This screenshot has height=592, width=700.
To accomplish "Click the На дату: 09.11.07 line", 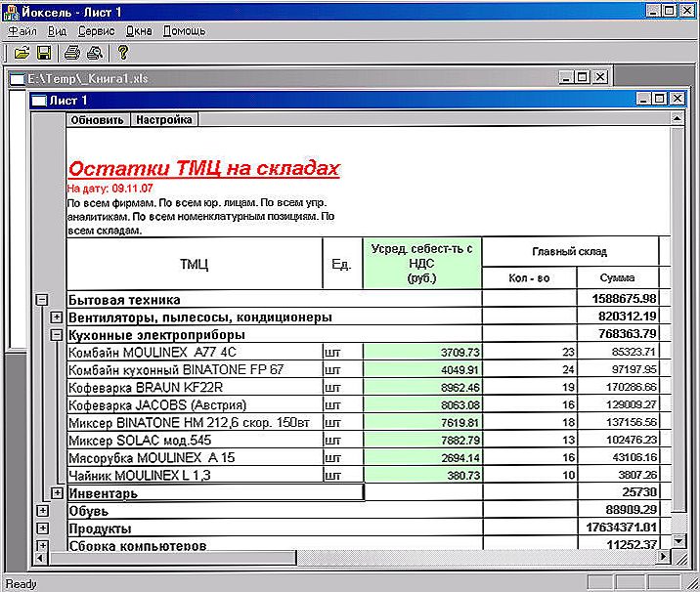I will [x=109, y=189].
